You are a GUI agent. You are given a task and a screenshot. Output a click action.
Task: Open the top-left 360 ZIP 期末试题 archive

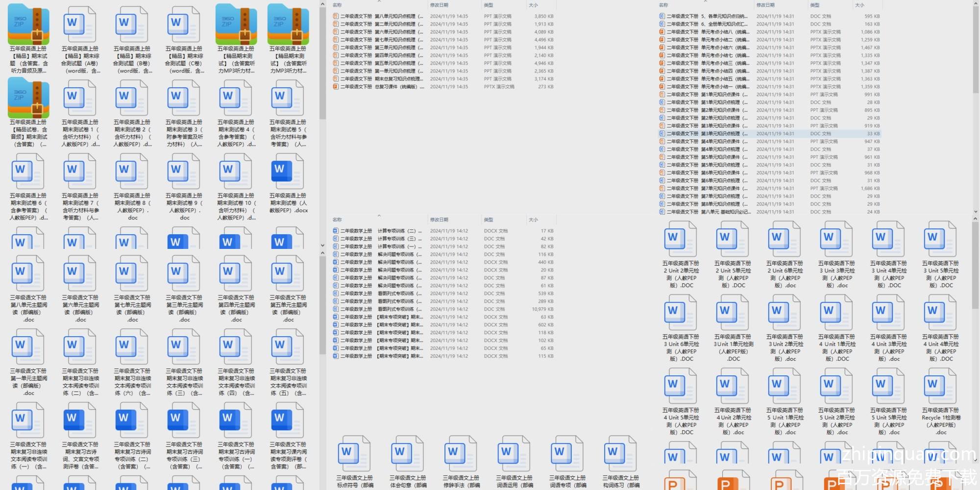(28, 24)
